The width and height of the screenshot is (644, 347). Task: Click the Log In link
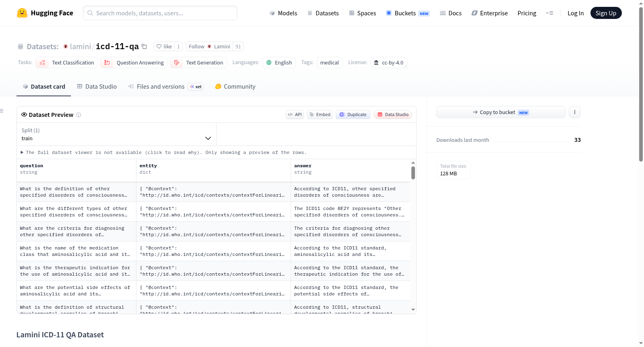pyautogui.click(x=576, y=13)
